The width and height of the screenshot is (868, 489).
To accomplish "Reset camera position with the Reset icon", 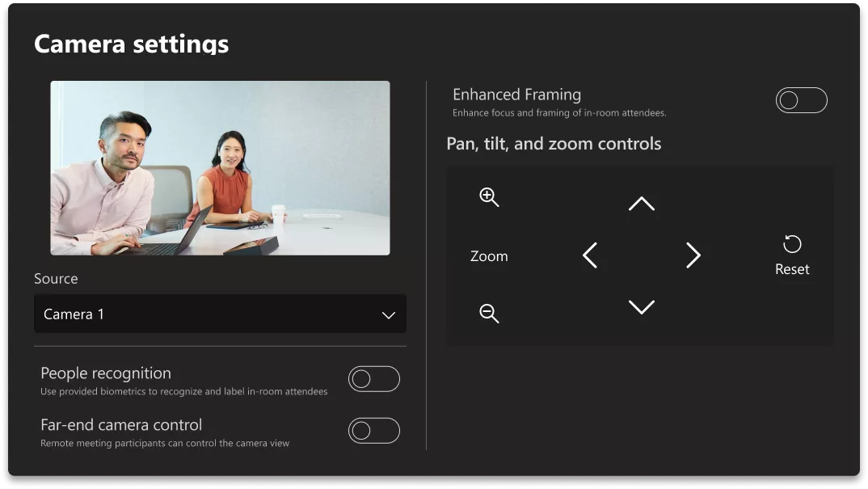I will (792, 244).
